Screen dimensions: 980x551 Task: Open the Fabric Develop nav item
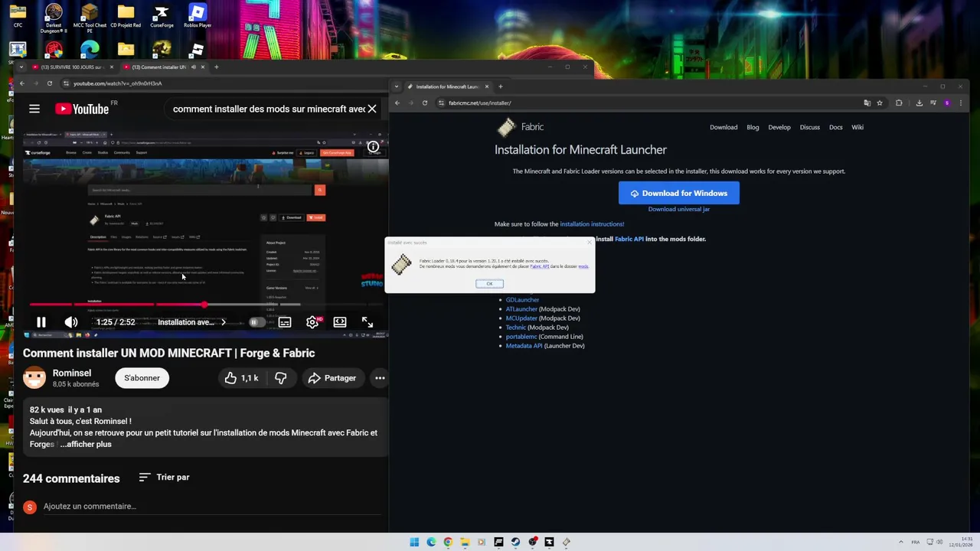pyautogui.click(x=779, y=127)
